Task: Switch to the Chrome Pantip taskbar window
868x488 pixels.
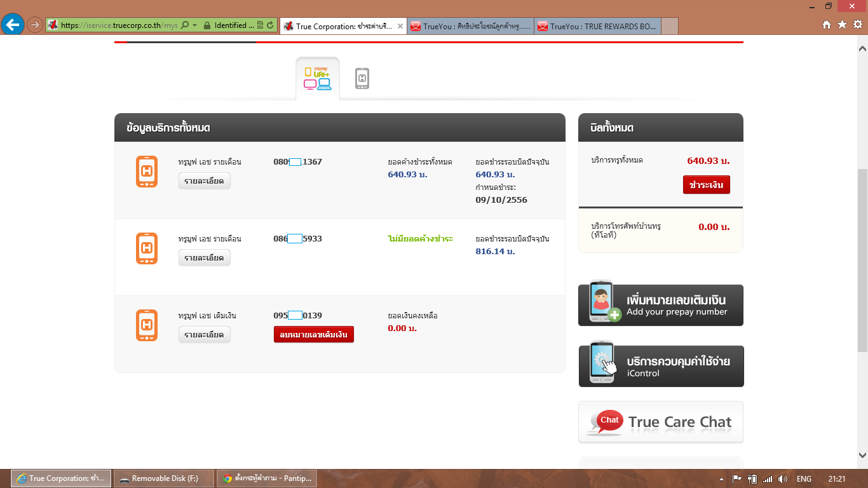Action: click(267, 478)
